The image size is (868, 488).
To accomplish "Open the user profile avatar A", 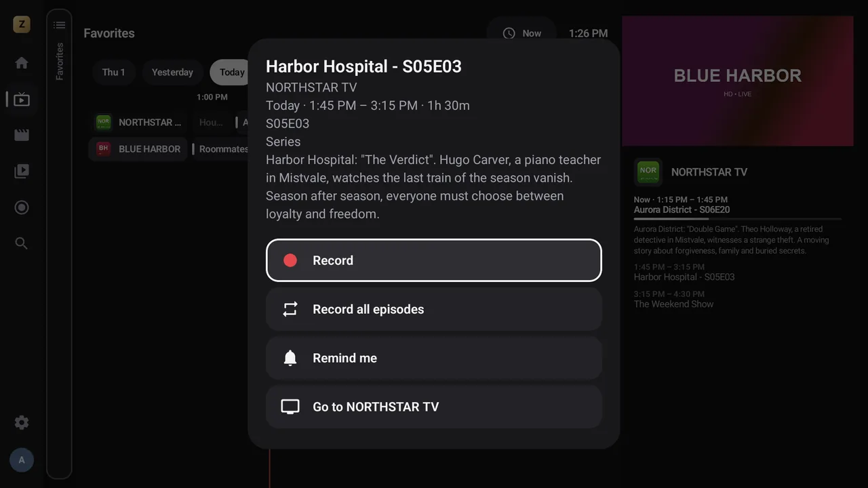I will pyautogui.click(x=22, y=460).
